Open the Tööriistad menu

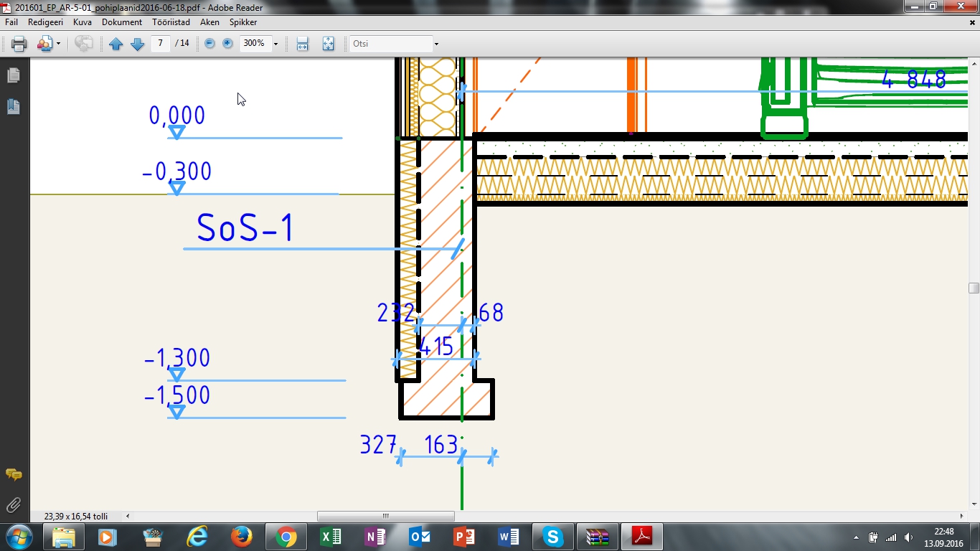tap(171, 22)
